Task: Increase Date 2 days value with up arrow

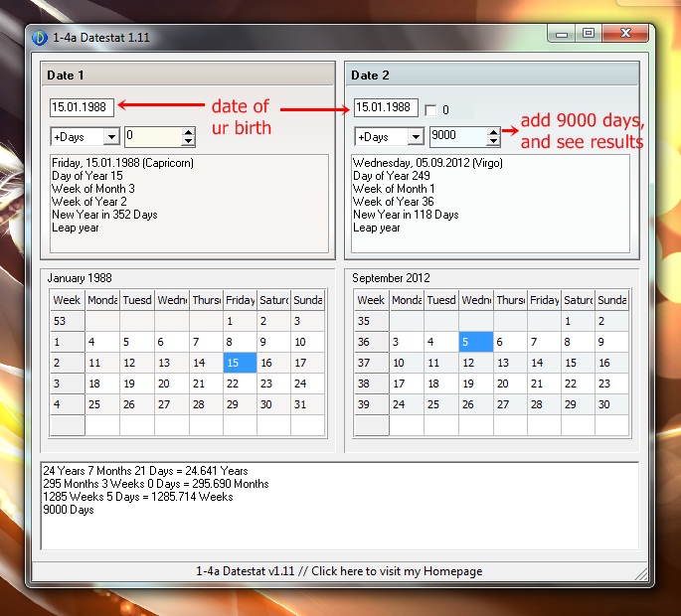Action: [x=493, y=132]
